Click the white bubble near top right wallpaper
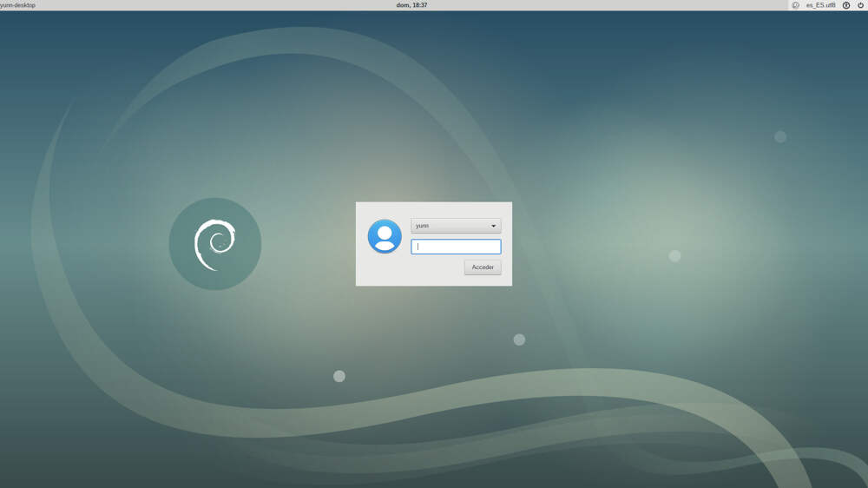868x488 pixels. pyautogui.click(x=780, y=136)
